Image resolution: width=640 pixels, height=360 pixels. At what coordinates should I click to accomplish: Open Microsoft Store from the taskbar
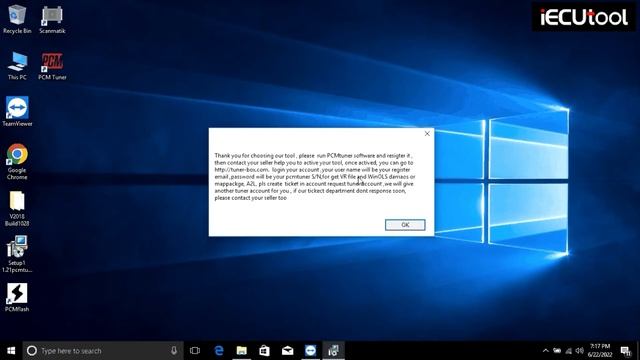pyautogui.click(x=264, y=351)
